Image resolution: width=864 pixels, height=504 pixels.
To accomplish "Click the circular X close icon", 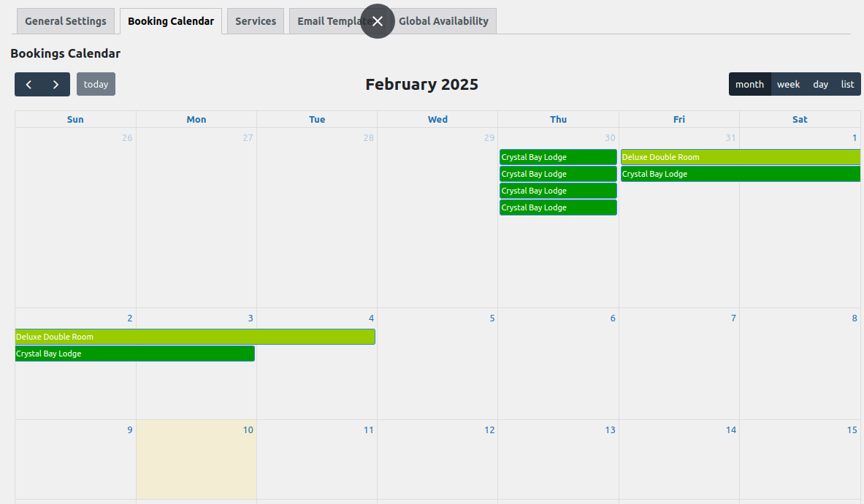I will pos(378,21).
